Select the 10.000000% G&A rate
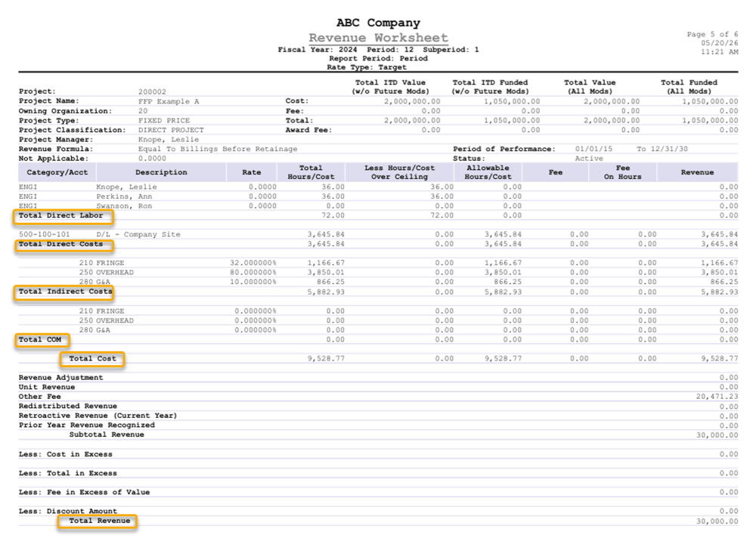The image size is (756, 538). [253, 282]
